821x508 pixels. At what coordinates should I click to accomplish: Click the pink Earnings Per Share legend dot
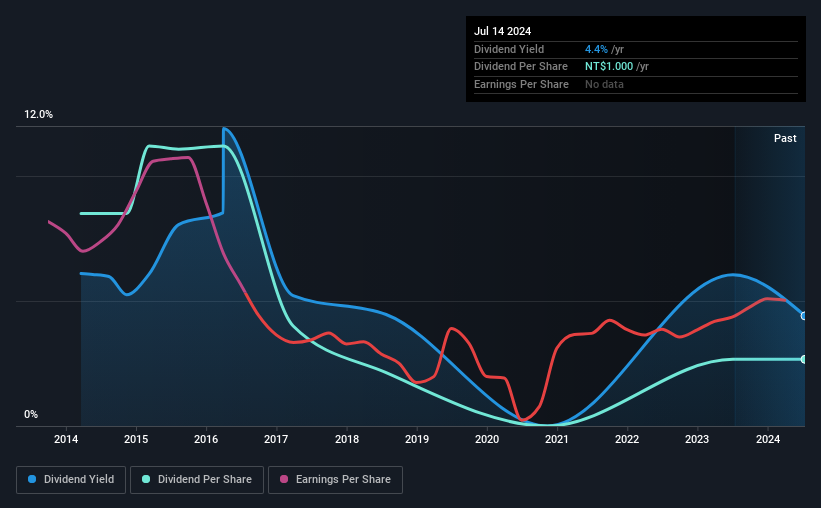[x=284, y=479]
